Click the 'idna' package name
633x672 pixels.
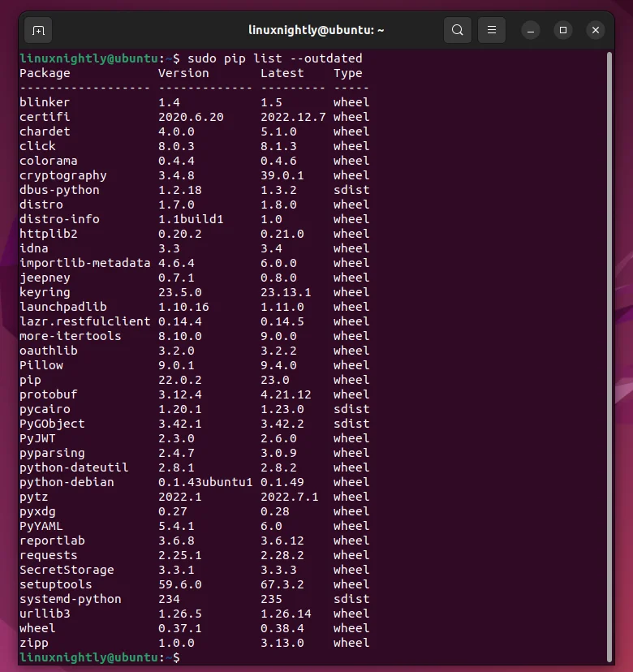pyautogui.click(x=34, y=248)
